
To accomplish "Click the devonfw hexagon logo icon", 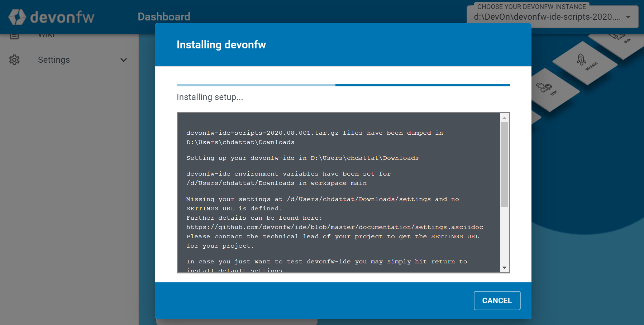I will [17, 17].
